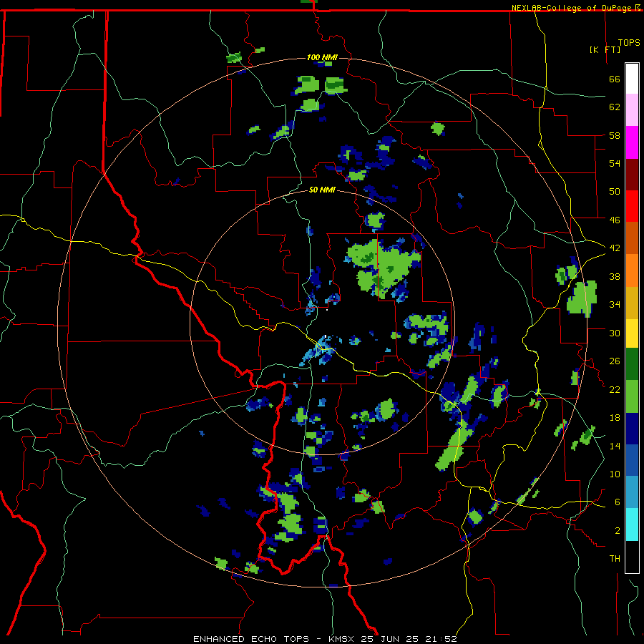This screenshot has height=644, width=644.
Task: Click the 46 legend value
Action: 615,220
